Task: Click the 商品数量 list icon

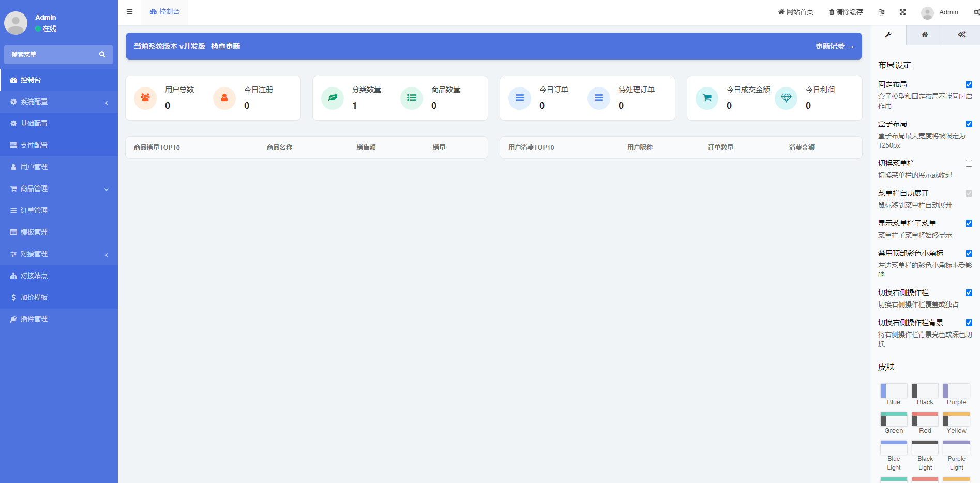Action: tap(412, 98)
